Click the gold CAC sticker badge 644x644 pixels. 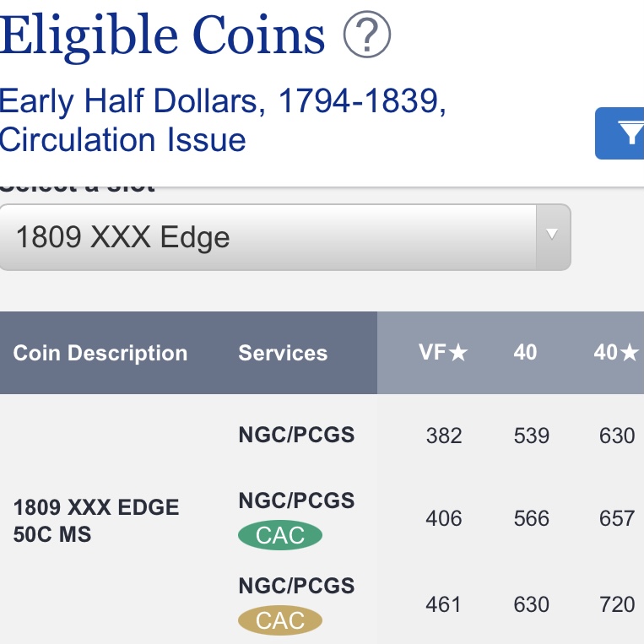tap(280, 620)
